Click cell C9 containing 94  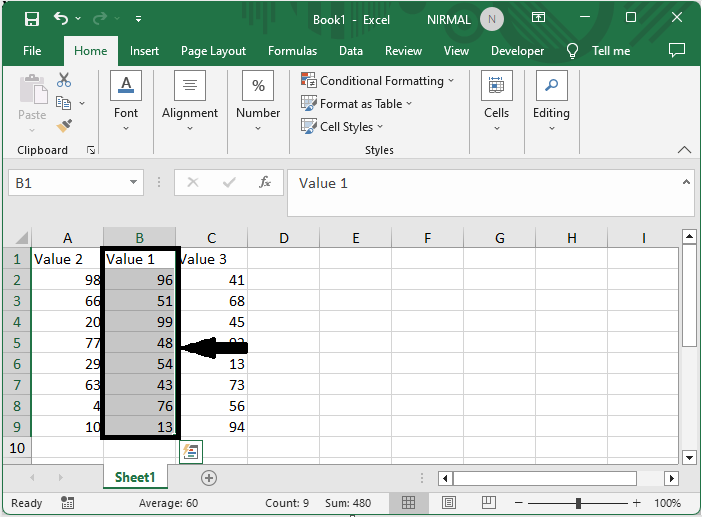tap(214, 427)
